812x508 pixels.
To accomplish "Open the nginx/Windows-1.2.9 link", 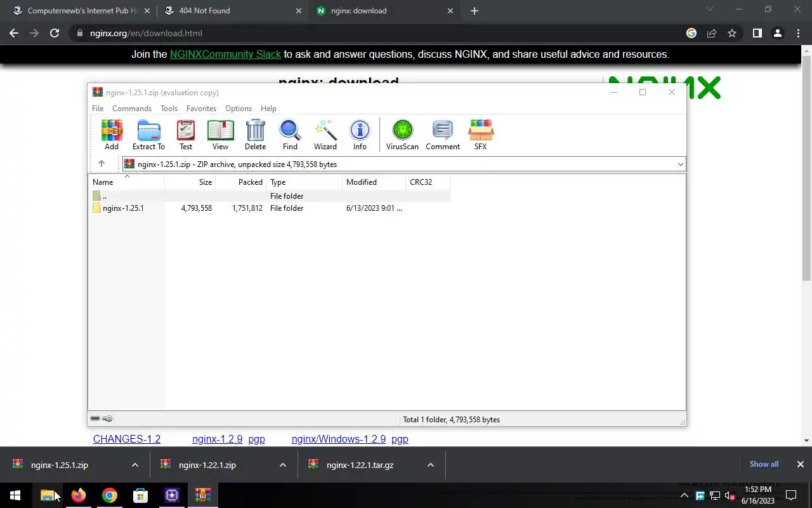I will pos(339,439).
